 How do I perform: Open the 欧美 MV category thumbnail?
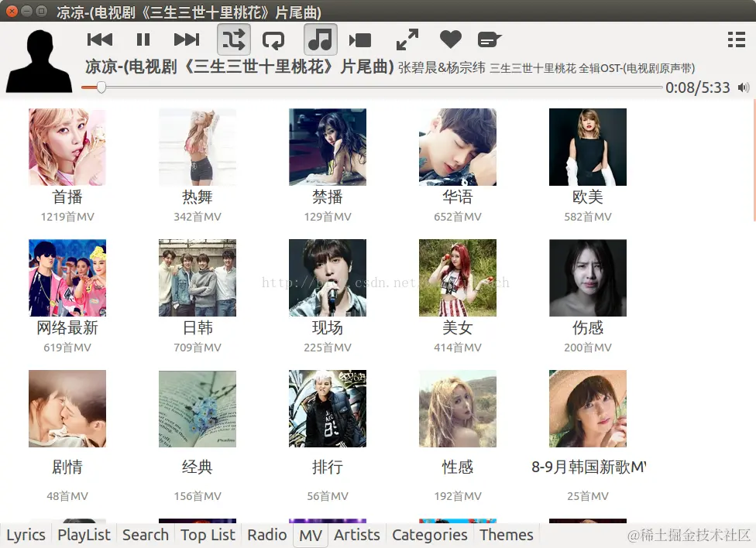click(588, 147)
